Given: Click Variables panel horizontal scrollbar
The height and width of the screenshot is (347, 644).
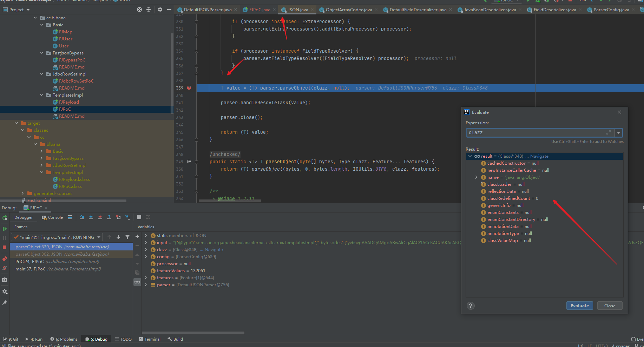Looking at the screenshot, I should tap(193, 333).
